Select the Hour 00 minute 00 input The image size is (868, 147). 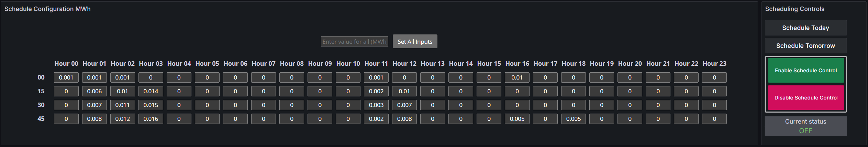pos(66,77)
